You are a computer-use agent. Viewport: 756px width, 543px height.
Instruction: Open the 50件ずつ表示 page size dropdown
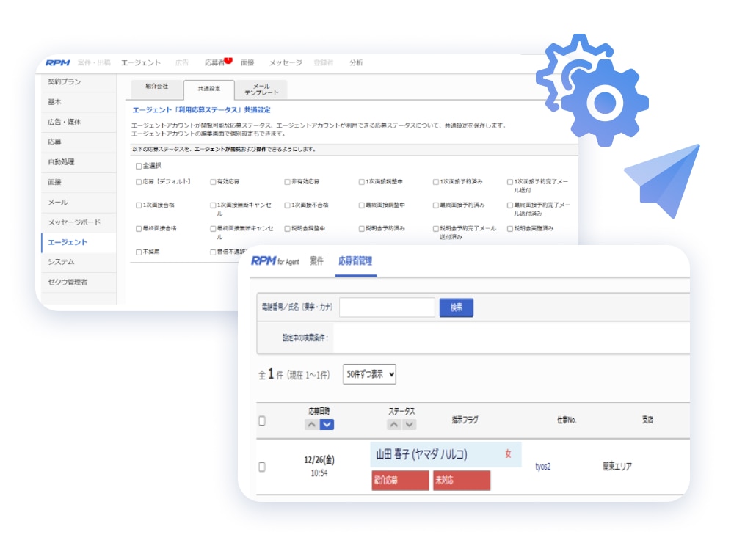coord(370,374)
